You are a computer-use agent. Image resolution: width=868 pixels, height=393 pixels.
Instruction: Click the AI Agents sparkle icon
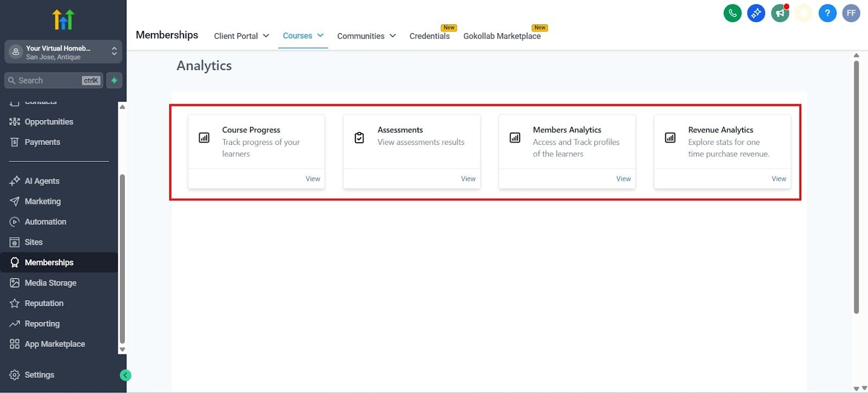(15, 181)
